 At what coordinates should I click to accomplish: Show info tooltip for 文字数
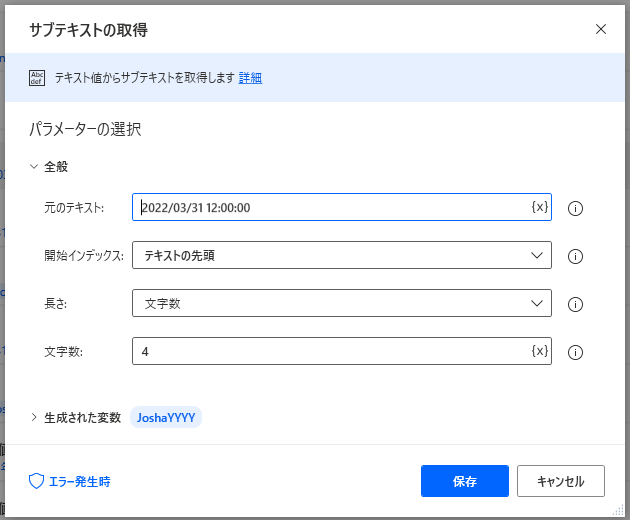click(575, 352)
